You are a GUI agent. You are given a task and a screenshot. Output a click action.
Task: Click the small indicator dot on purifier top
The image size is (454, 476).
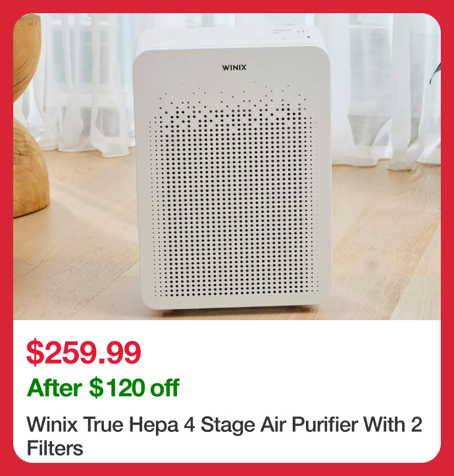click(309, 37)
